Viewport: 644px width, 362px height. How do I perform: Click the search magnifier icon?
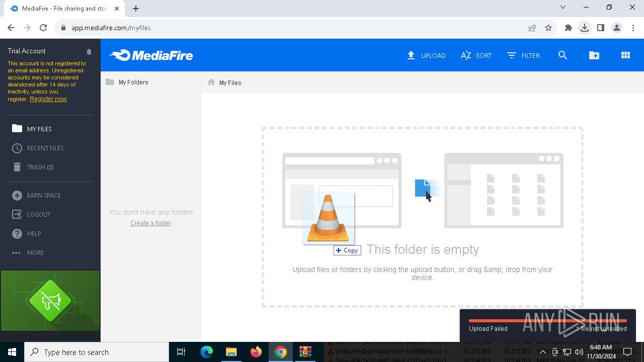pos(562,55)
